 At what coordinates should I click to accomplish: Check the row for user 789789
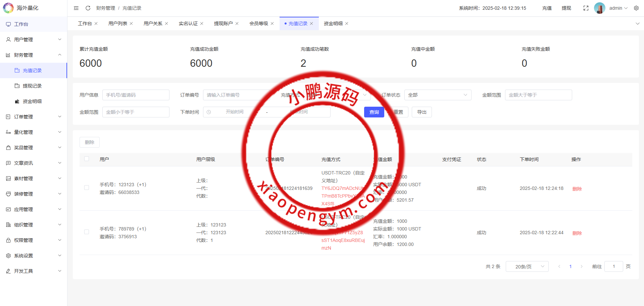point(87,232)
